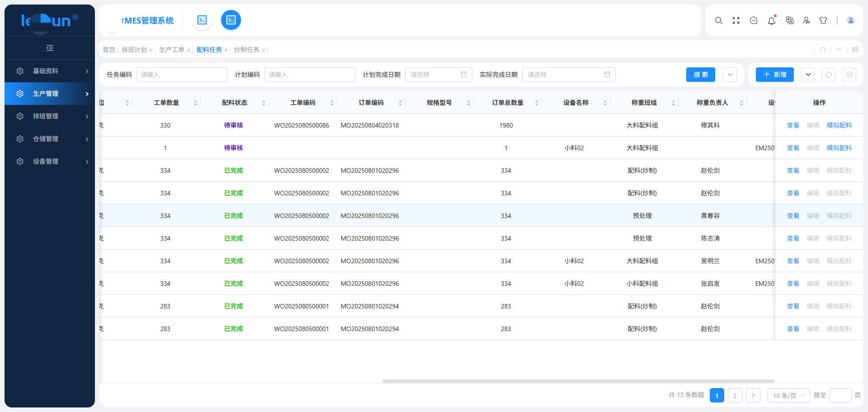Close the 排班计划 tab
This screenshot has height=412, width=868.
point(151,50)
